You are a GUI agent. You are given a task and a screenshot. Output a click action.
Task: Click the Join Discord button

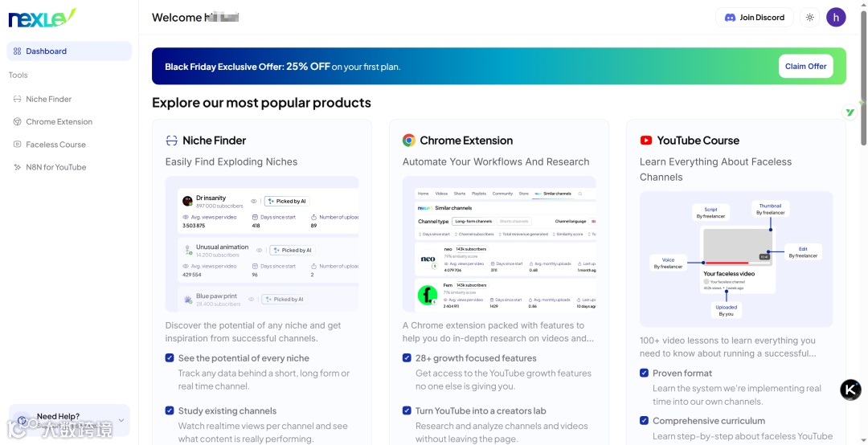pos(754,18)
